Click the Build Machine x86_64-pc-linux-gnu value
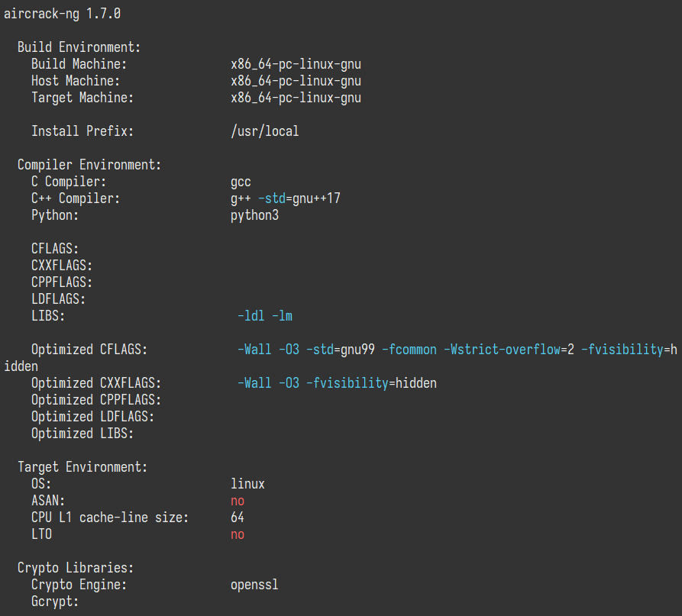Viewport: 682px width, 616px height. 296,64
